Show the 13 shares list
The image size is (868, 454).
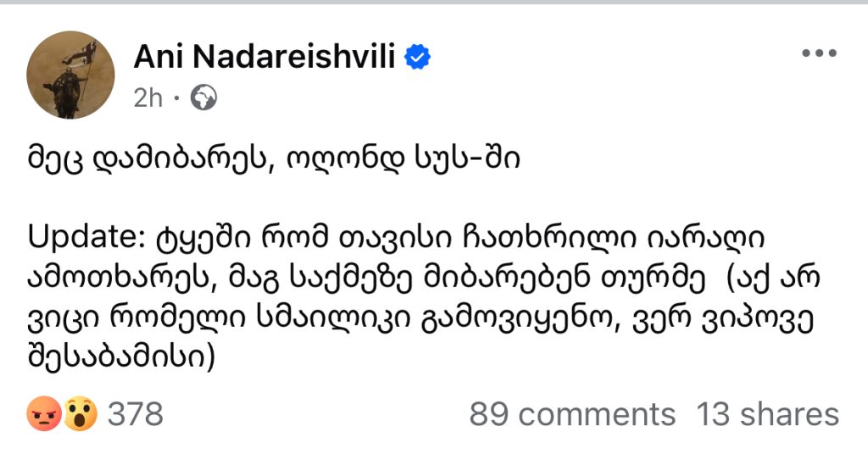click(767, 414)
